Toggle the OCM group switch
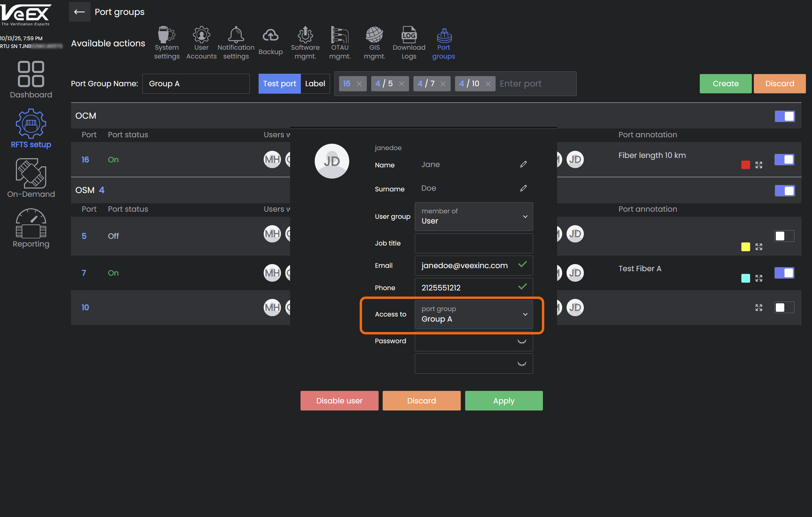812x517 pixels. 784,116
